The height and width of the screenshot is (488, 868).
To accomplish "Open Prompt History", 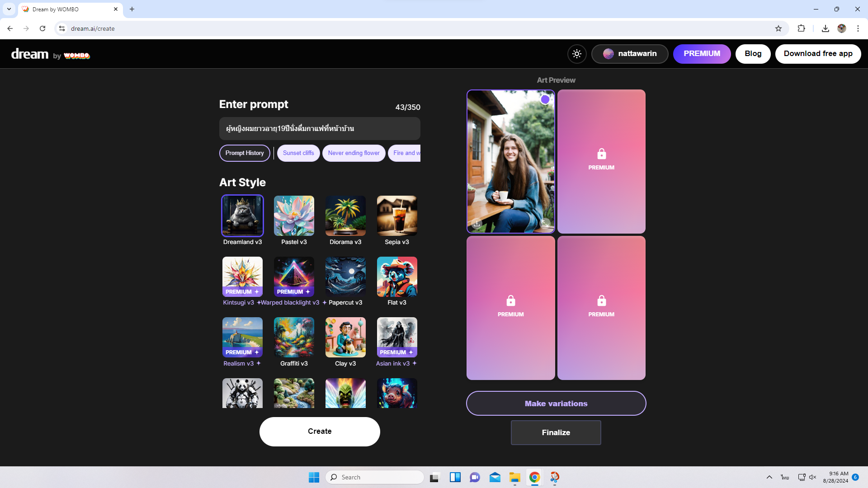I will (245, 153).
